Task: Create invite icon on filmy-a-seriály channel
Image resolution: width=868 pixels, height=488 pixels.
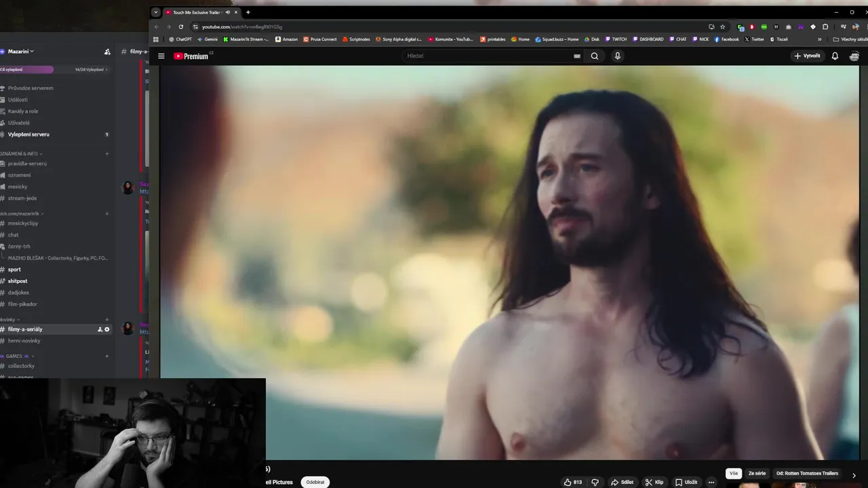Action: [100, 329]
